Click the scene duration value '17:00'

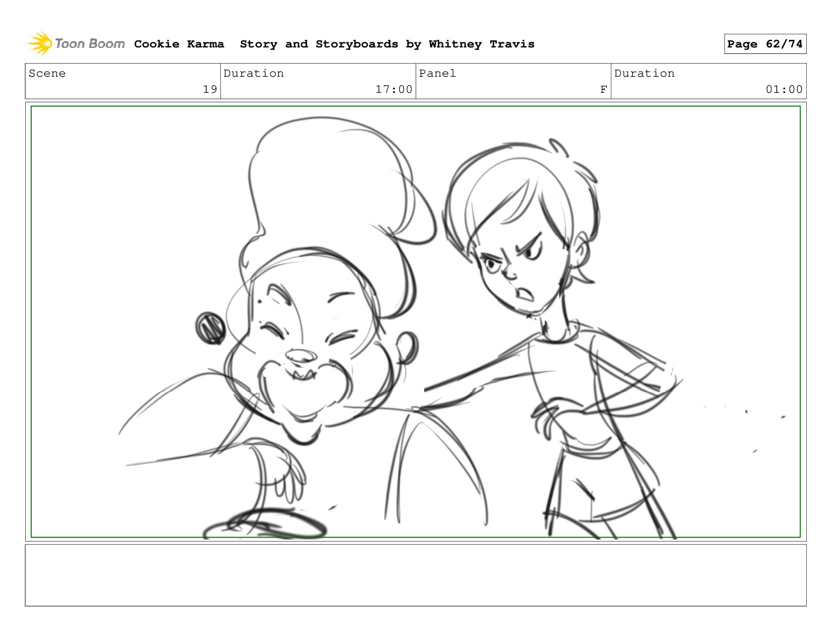tap(394, 89)
